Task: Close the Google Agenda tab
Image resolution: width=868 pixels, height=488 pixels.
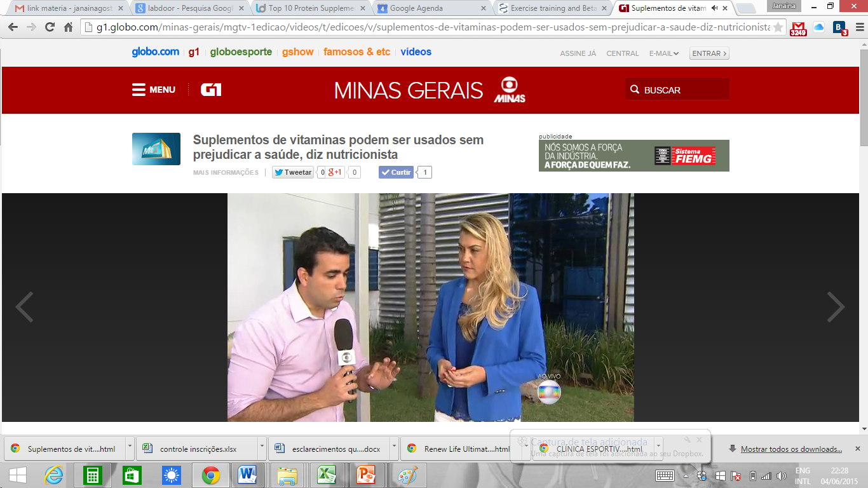Action: tap(484, 8)
